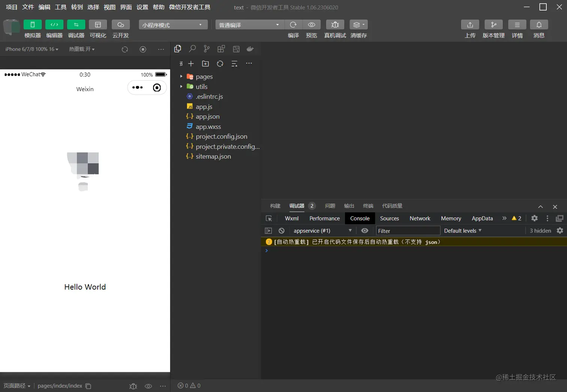Open notifications (消息) bell
Viewport: 567px width, 392px height.
coord(539,25)
